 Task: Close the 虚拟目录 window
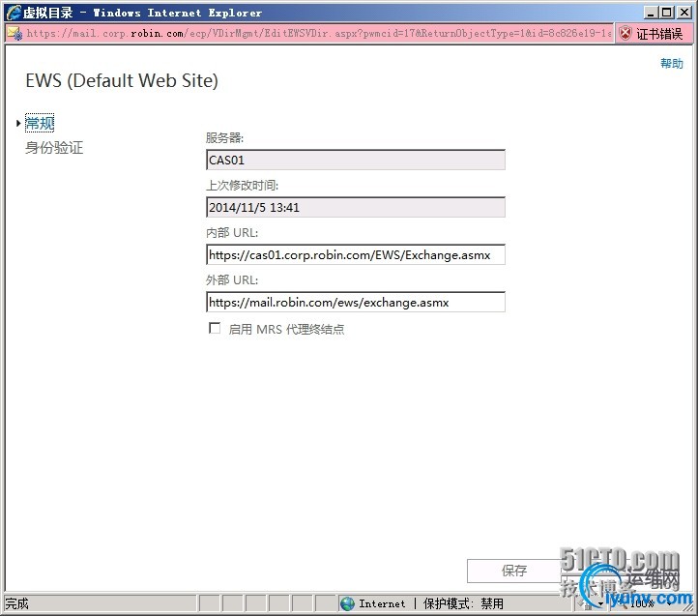pos(683,12)
